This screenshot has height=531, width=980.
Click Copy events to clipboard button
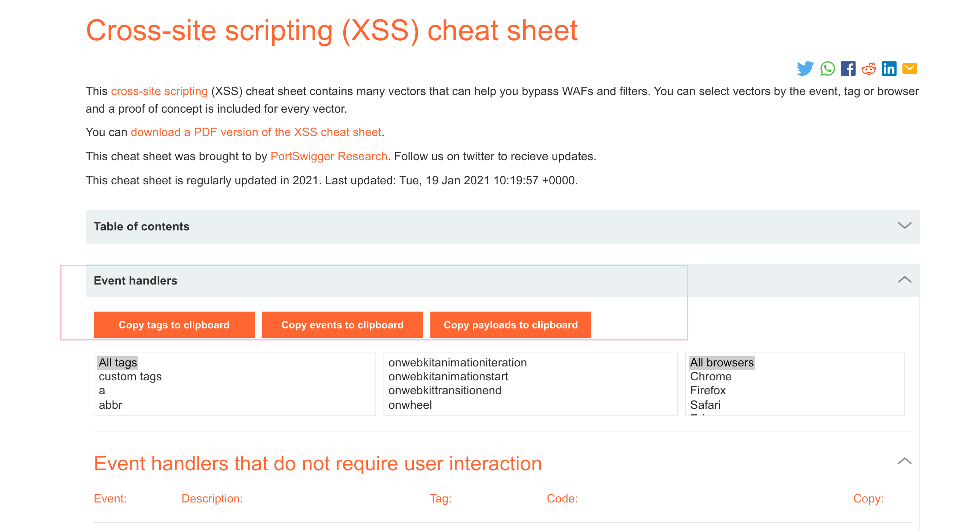coord(343,324)
